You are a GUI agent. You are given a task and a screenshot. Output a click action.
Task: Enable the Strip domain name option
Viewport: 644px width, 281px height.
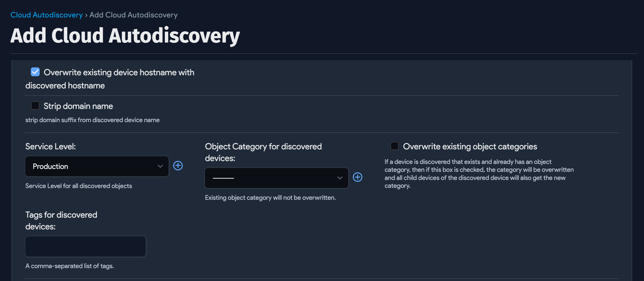tap(35, 106)
